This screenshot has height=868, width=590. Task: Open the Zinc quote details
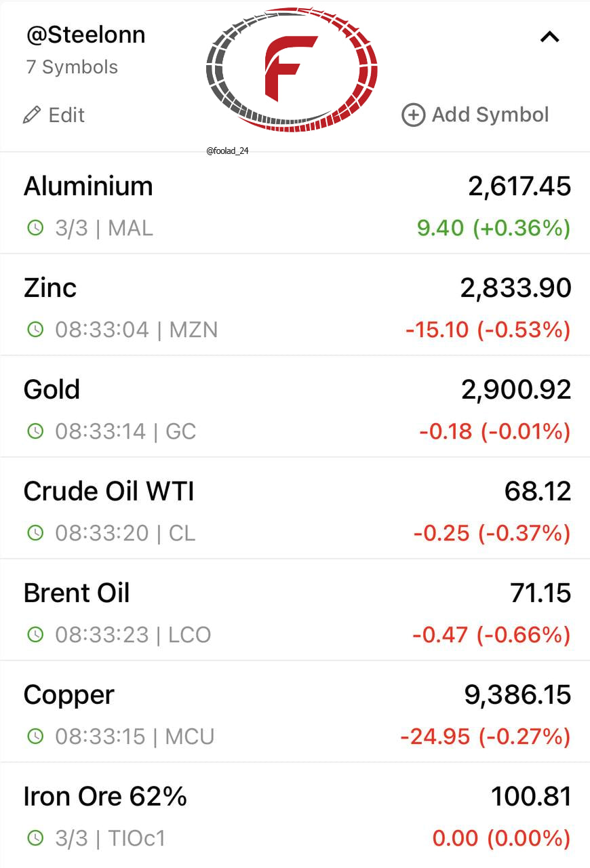click(295, 305)
